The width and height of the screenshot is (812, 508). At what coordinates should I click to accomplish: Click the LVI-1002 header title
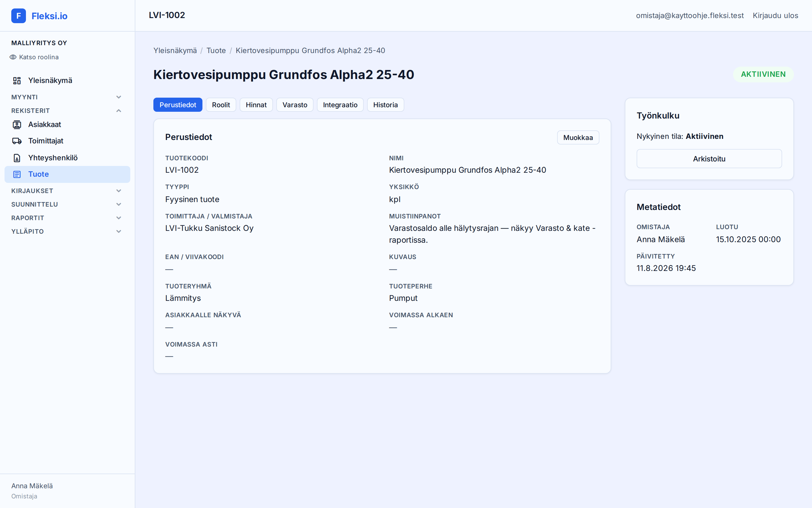[167, 15]
